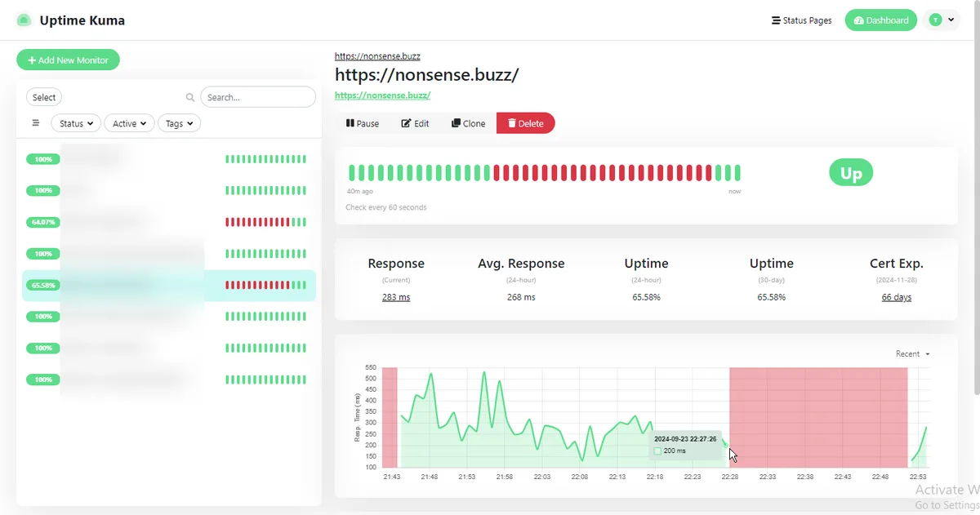Pause the monitor
The width and height of the screenshot is (980, 515).
(363, 123)
